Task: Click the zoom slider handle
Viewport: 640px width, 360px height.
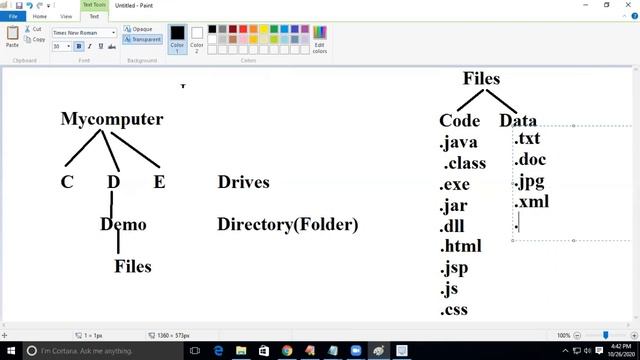Action: click(x=606, y=335)
